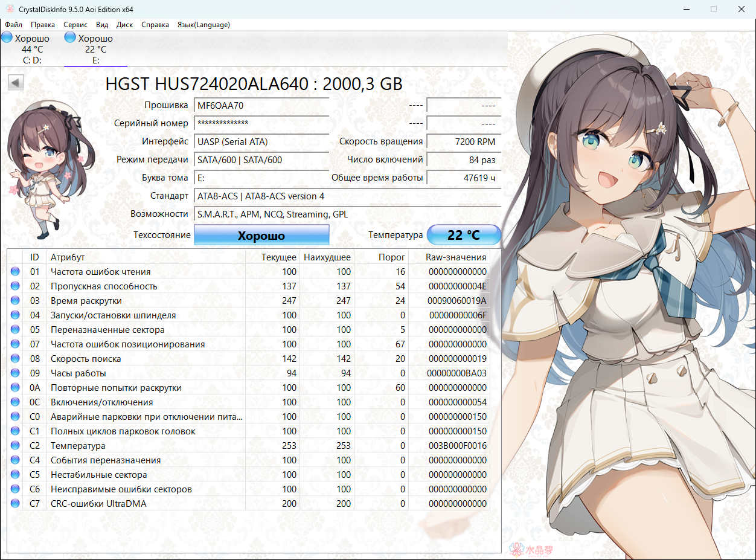Open the Сервис menu
Image resolution: width=756 pixels, height=560 pixels.
click(75, 25)
